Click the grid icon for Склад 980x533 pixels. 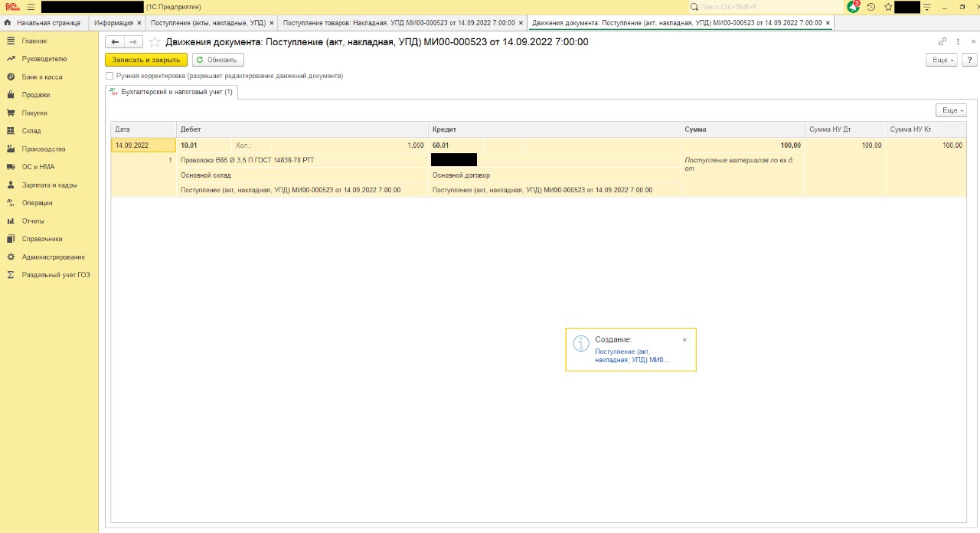(11, 131)
